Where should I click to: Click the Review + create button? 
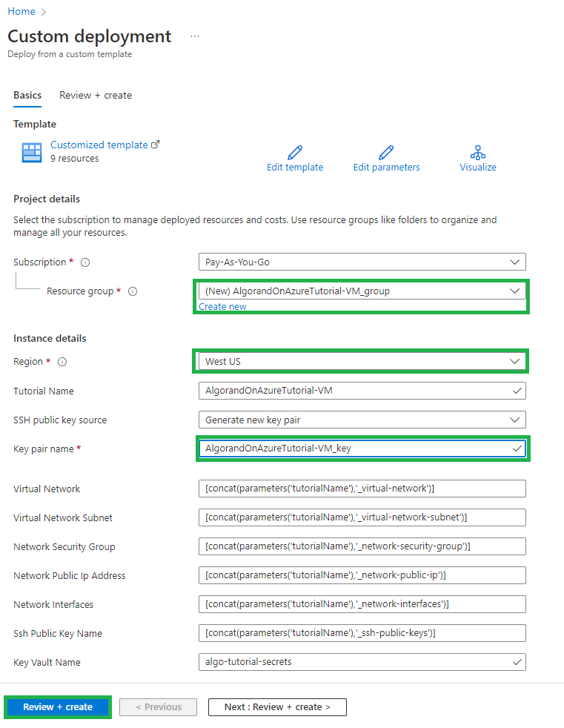click(57, 707)
